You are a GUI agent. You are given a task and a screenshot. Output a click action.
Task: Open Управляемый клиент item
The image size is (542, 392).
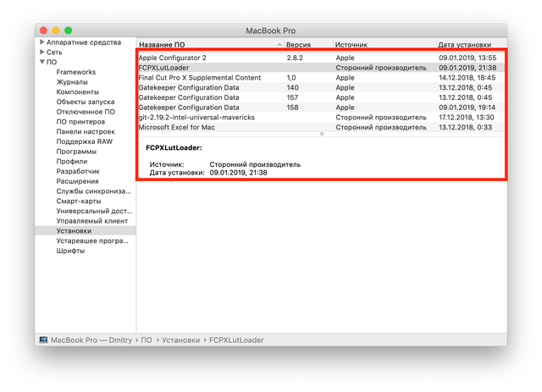tap(92, 221)
